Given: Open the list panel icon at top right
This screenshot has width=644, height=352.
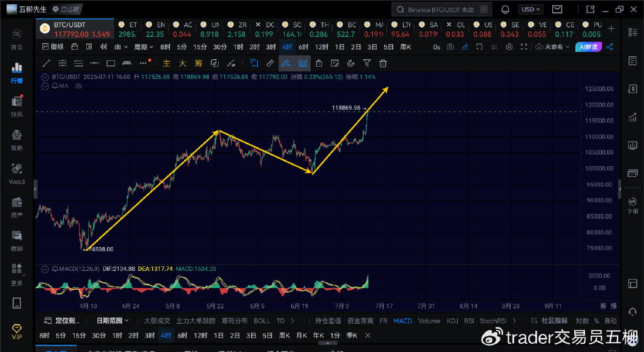Looking at the screenshot, I should click(x=633, y=32).
